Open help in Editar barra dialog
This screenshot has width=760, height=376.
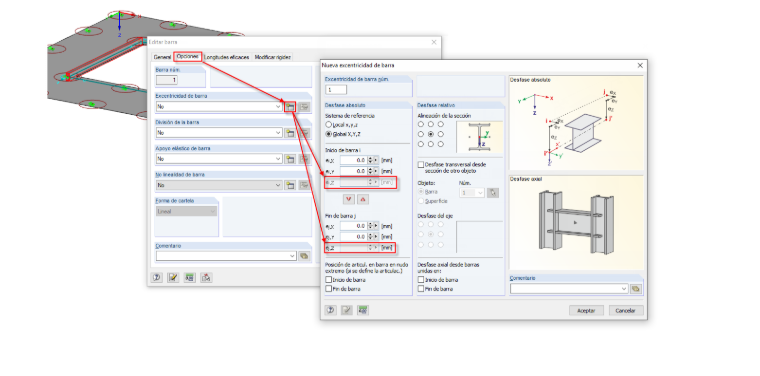[157, 278]
